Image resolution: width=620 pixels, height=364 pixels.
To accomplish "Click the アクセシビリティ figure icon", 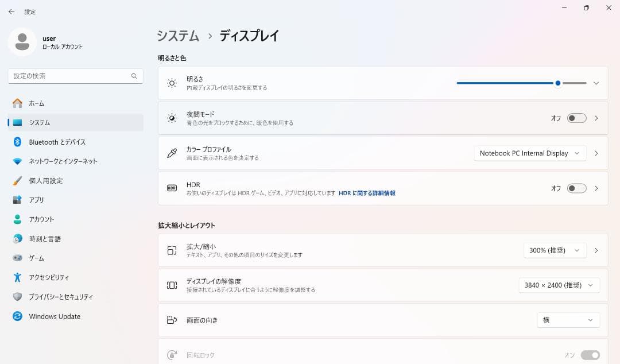I will click(x=17, y=277).
